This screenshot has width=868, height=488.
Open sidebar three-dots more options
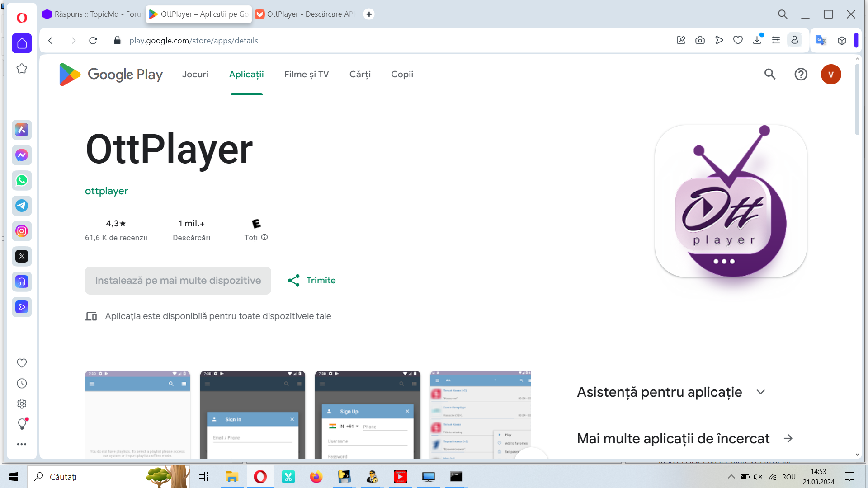click(x=22, y=444)
